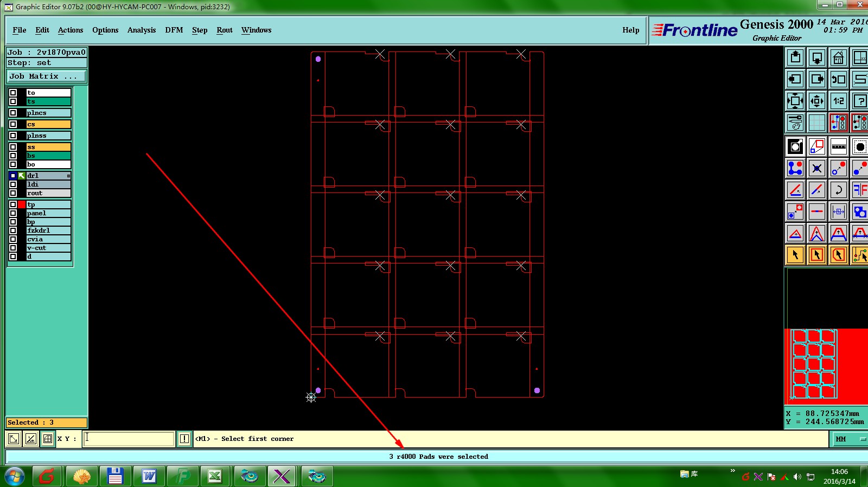Click the green arrow swatch beside drl layer
The width and height of the screenshot is (868, 487).
tap(22, 176)
